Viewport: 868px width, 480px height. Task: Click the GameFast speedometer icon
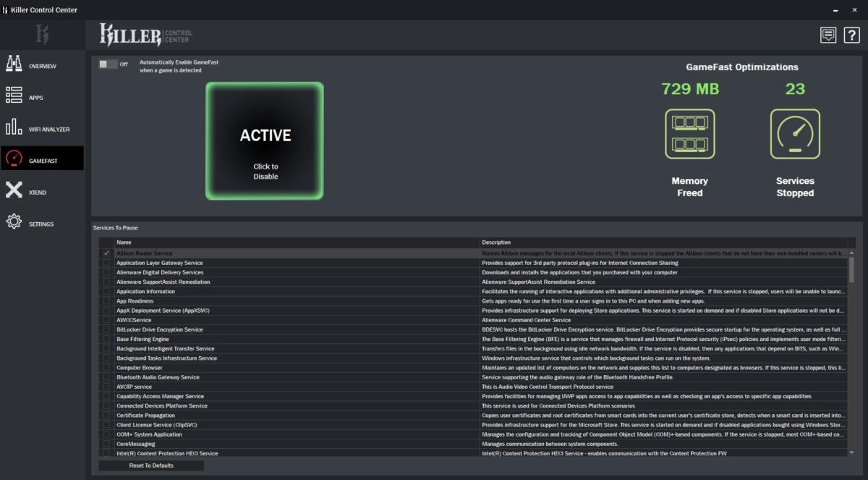[x=14, y=159]
